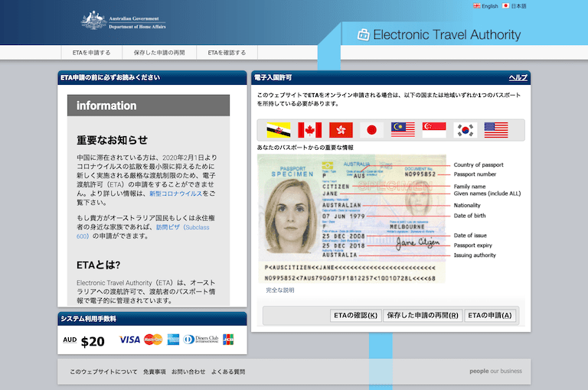Click the gray information banner heading
Viewport: 588px width, 390px height.
click(x=149, y=106)
